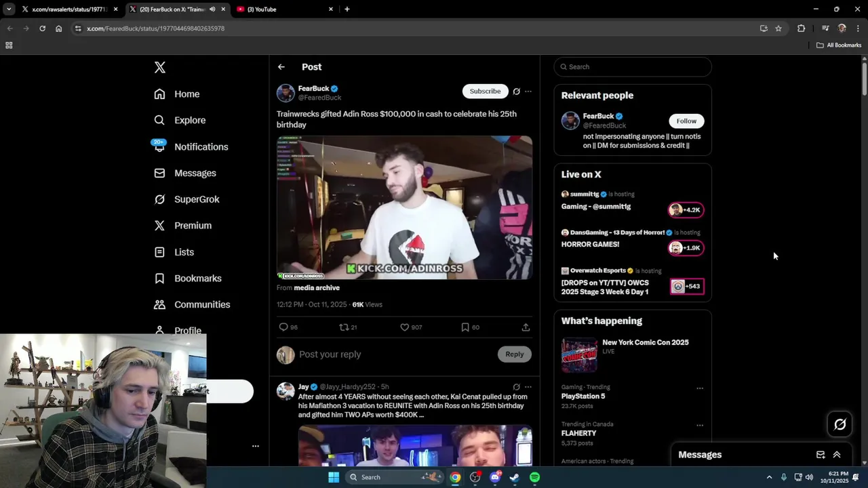The width and height of the screenshot is (868, 488).
Task: Open FLAHERTY trending topic
Action: point(579,433)
